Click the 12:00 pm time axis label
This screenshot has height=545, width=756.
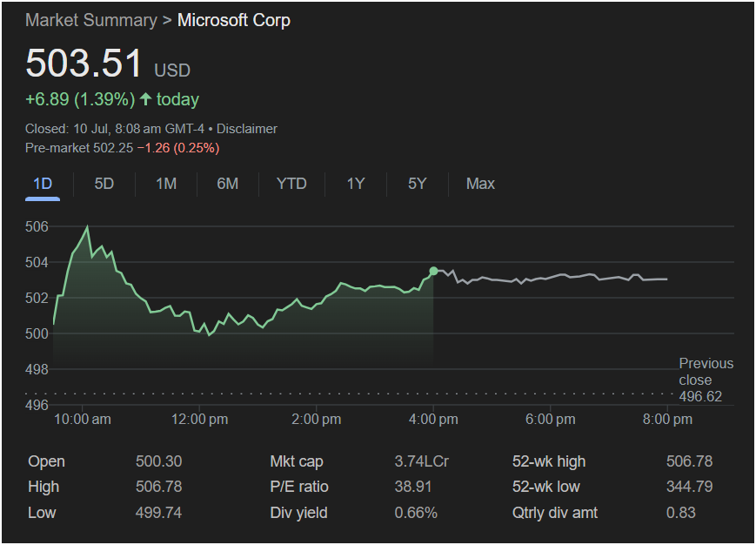(199, 419)
